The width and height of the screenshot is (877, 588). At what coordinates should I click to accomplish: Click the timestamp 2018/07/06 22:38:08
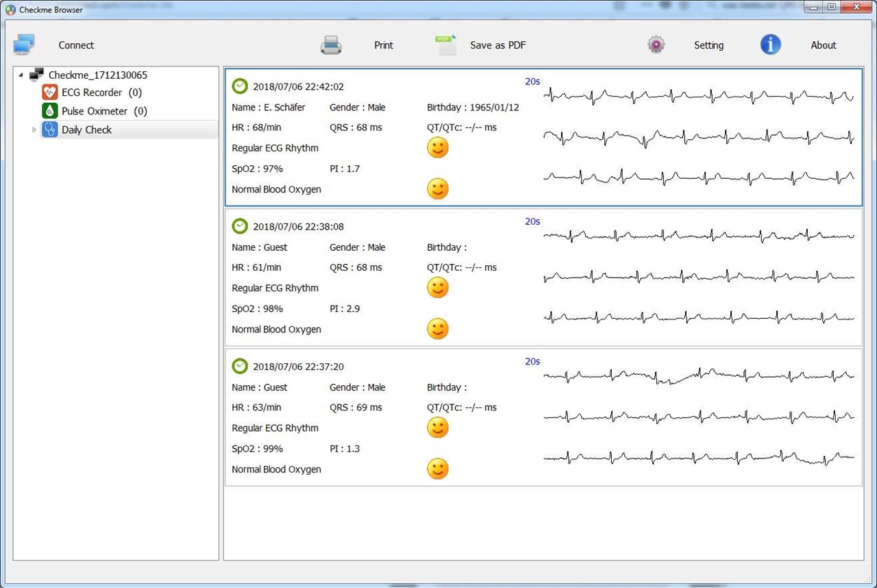pos(298,226)
